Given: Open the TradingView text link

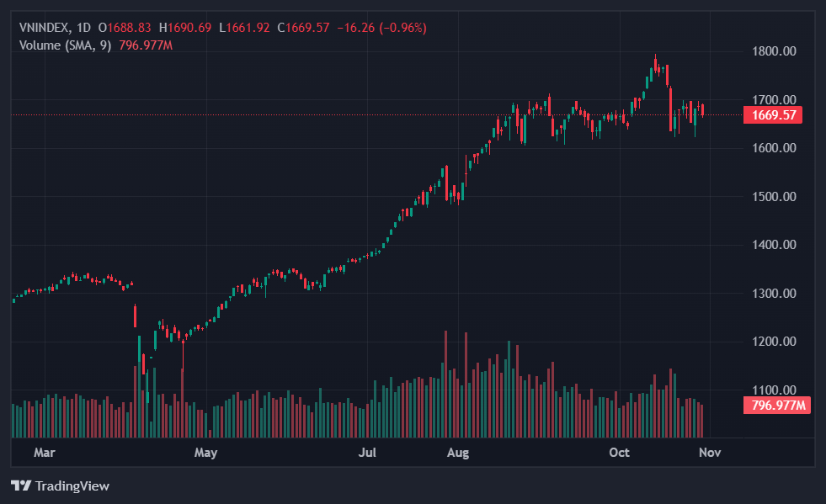Looking at the screenshot, I should [x=72, y=485].
